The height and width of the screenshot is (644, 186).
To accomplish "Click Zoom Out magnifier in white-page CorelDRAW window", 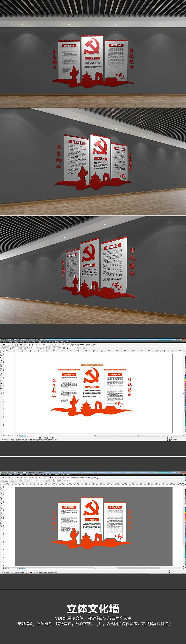I will (55, 345).
